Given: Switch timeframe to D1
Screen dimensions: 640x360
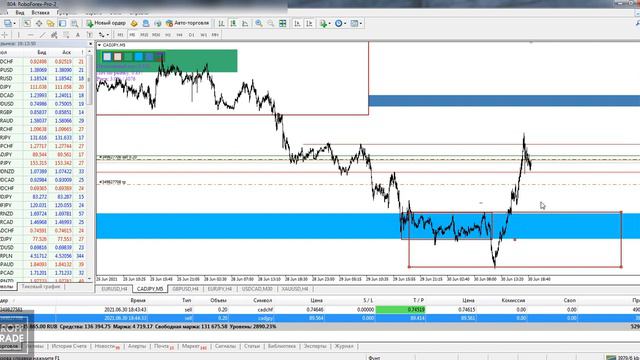Looking at the screenshot, I should click(191, 35).
